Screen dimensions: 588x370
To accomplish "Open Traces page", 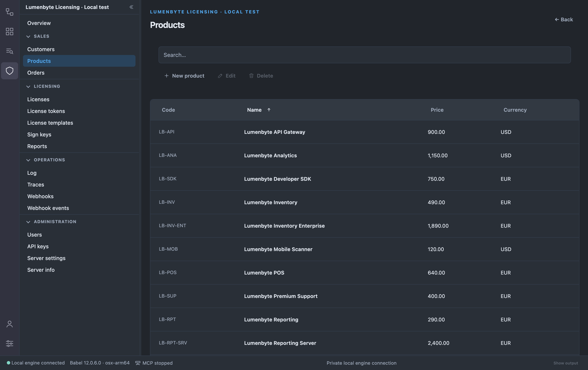I will (x=79, y=184).
